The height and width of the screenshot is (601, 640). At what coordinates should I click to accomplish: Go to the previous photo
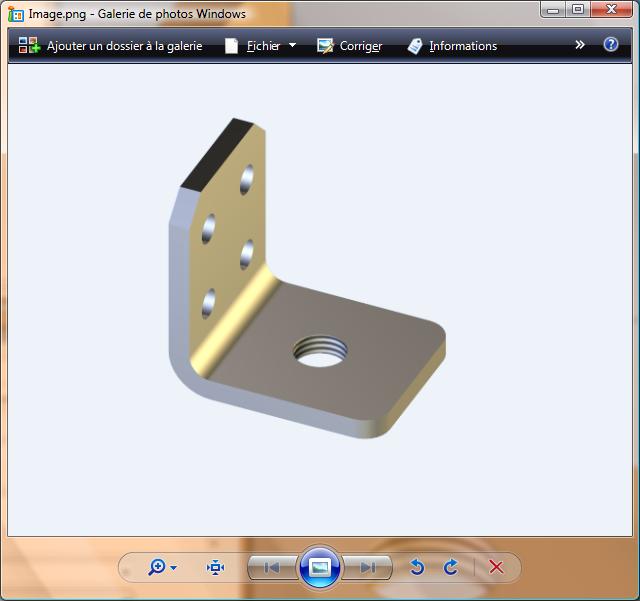point(272,567)
